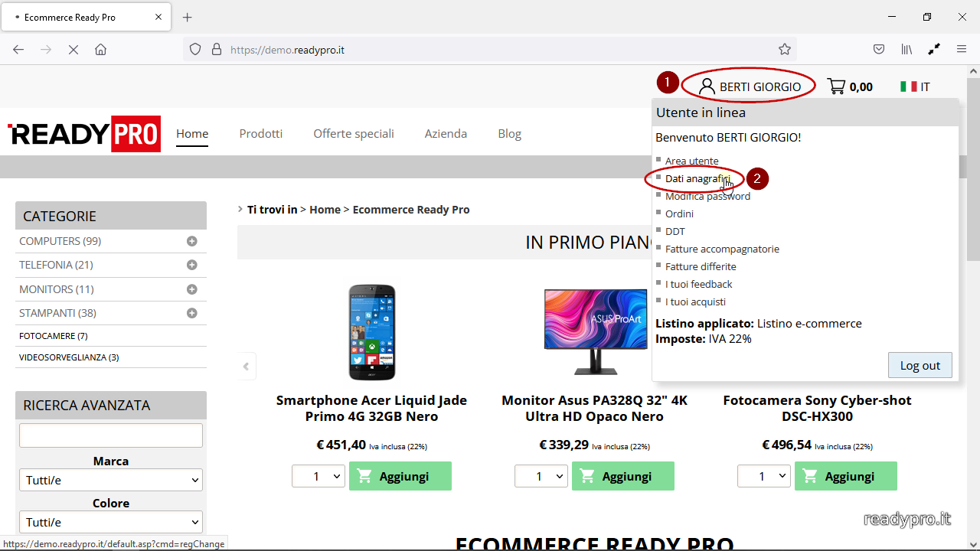Open quantity dropdown for Sony camera
Image resolution: width=980 pixels, height=551 pixels.
(764, 476)
